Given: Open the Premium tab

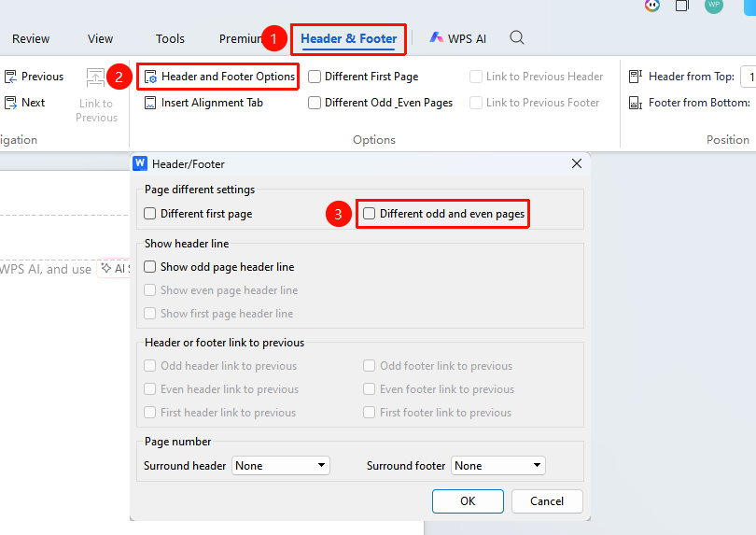Looking at the screenshot, I should [240, 38].
